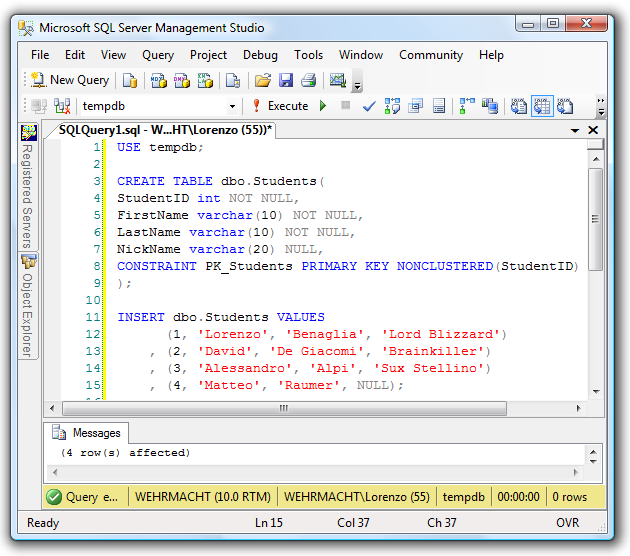Open the File menu
The image size is (630, 556).
point(40,55)
